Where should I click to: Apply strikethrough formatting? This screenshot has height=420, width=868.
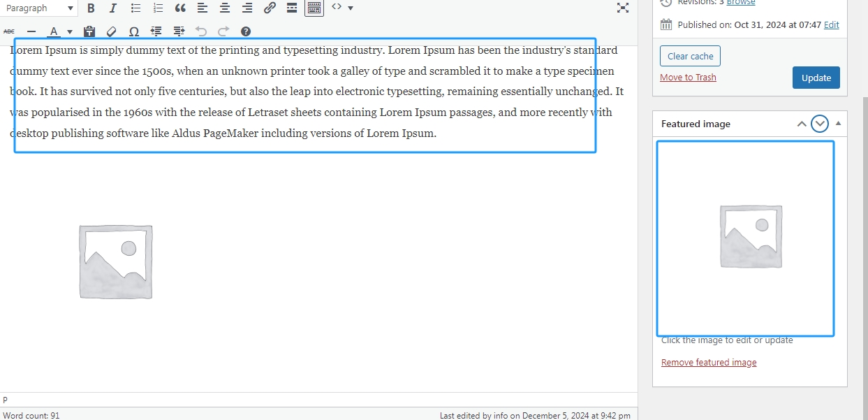pos(9,31)
